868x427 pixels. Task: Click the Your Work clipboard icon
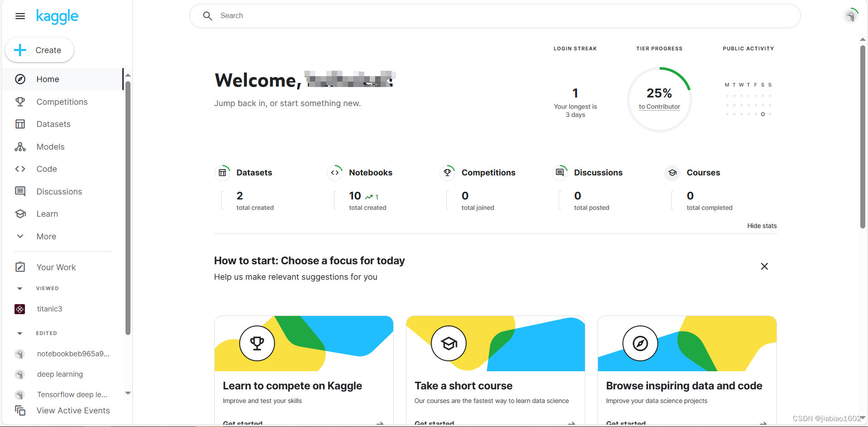(20, 267)
